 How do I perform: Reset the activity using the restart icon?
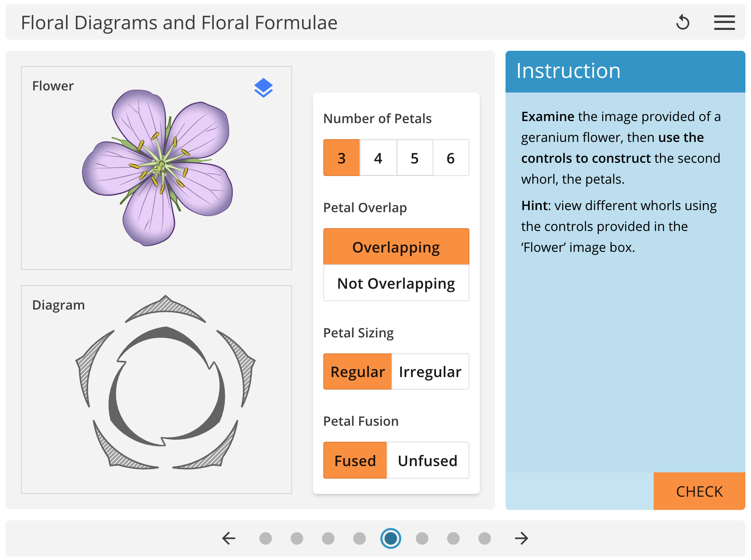coord(683,22)
